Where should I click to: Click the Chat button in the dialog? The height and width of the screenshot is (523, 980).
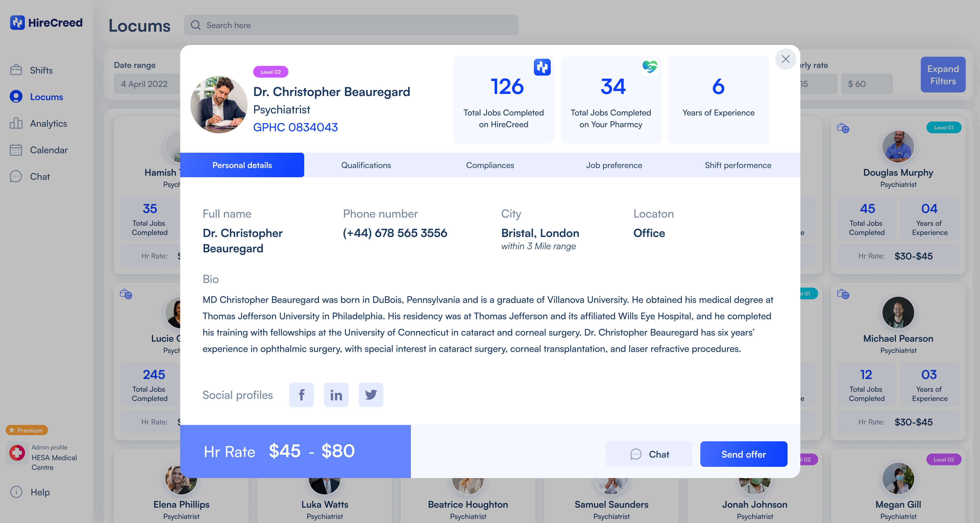pyautogui.click(x=649, y=454)
